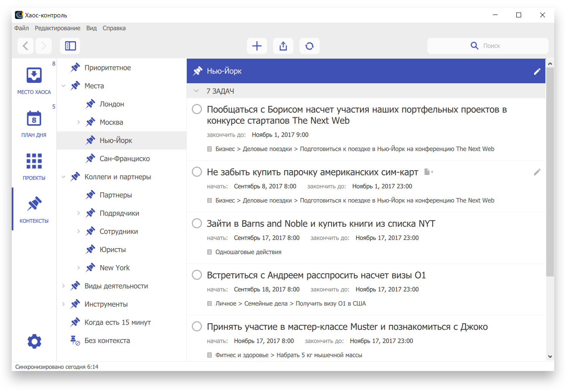The image size is (566, 392).
Task: Go back with the left arrow button
Action: click(x=25, y=46)
